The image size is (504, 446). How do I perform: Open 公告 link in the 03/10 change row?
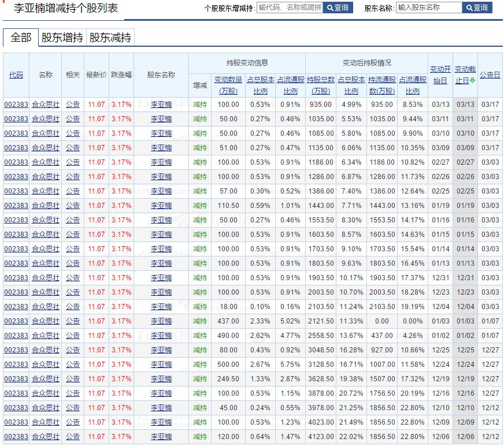tap(73, 133)
